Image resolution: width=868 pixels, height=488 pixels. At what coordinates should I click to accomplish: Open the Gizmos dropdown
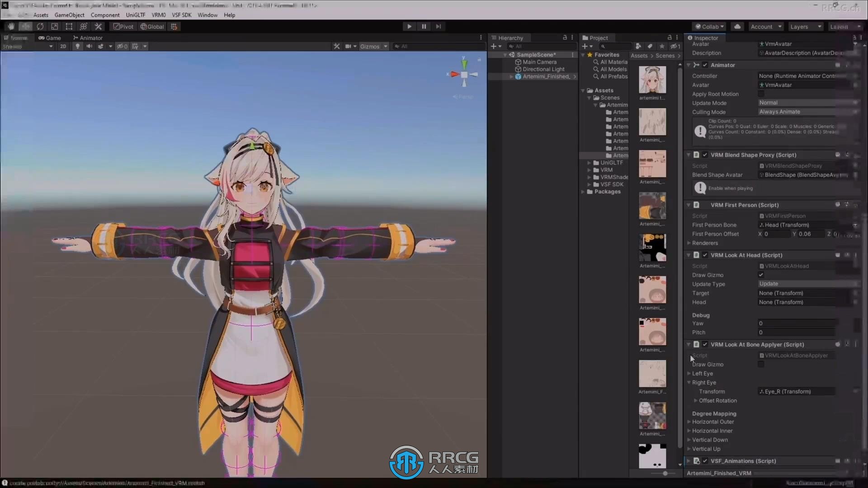373,46
